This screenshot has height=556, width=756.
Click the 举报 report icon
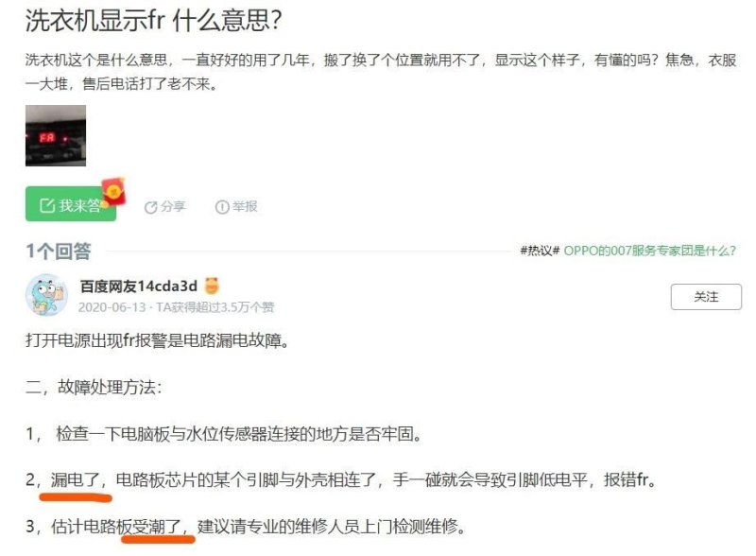[222, 207]
